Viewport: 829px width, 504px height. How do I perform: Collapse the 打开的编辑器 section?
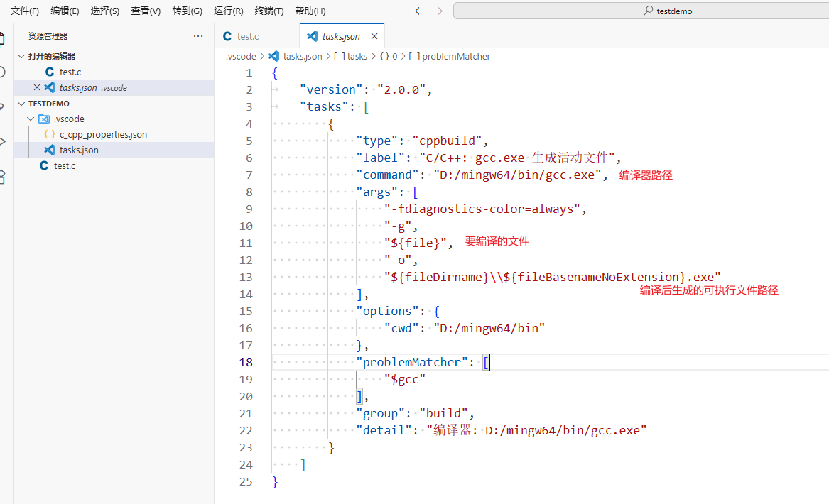(21, 56)
